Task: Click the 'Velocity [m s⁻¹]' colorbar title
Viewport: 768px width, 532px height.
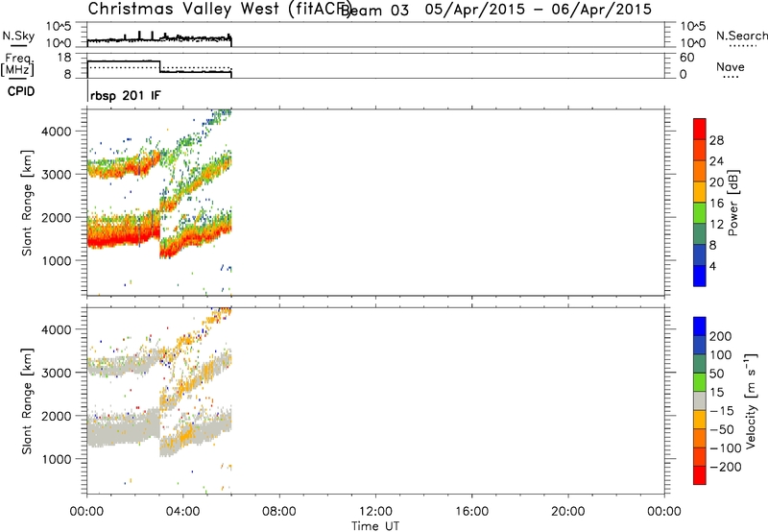Action: click(751, 400)
